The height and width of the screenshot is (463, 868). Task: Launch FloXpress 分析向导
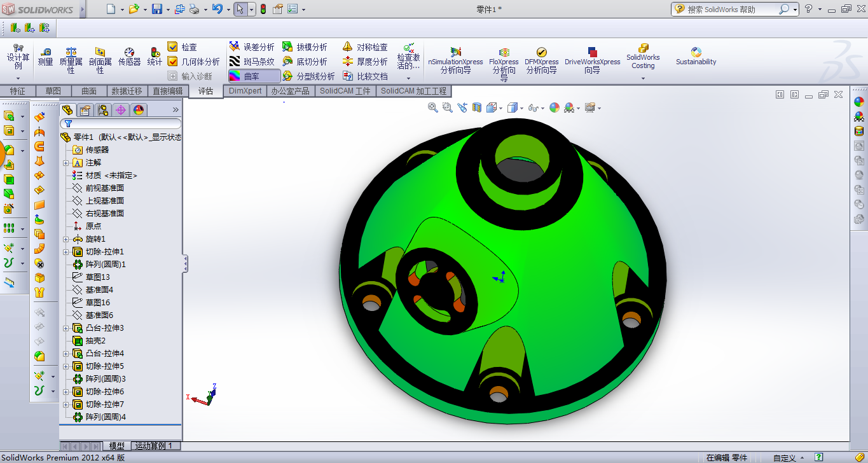coord(504,64)
